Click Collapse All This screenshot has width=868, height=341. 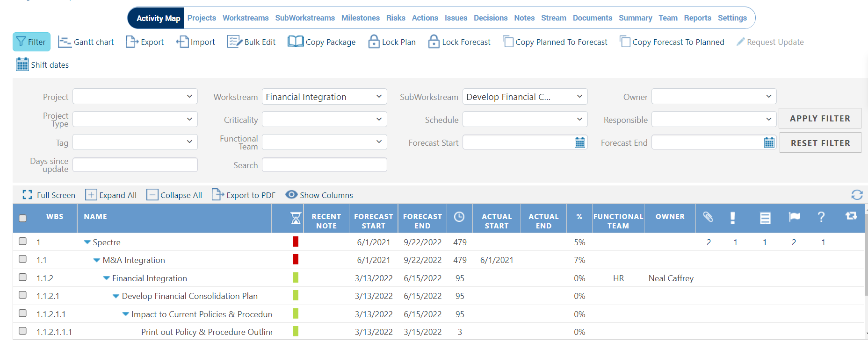click(174, 195)
